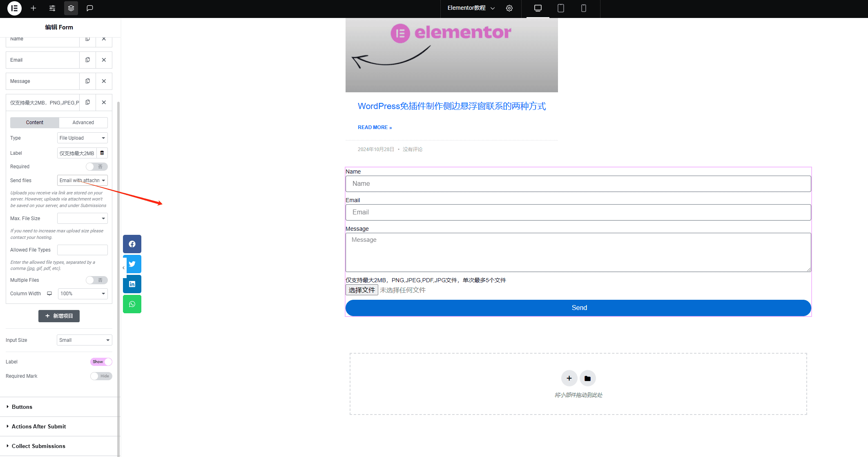
Task: Select the Message item in fields list
Action: 42,81
